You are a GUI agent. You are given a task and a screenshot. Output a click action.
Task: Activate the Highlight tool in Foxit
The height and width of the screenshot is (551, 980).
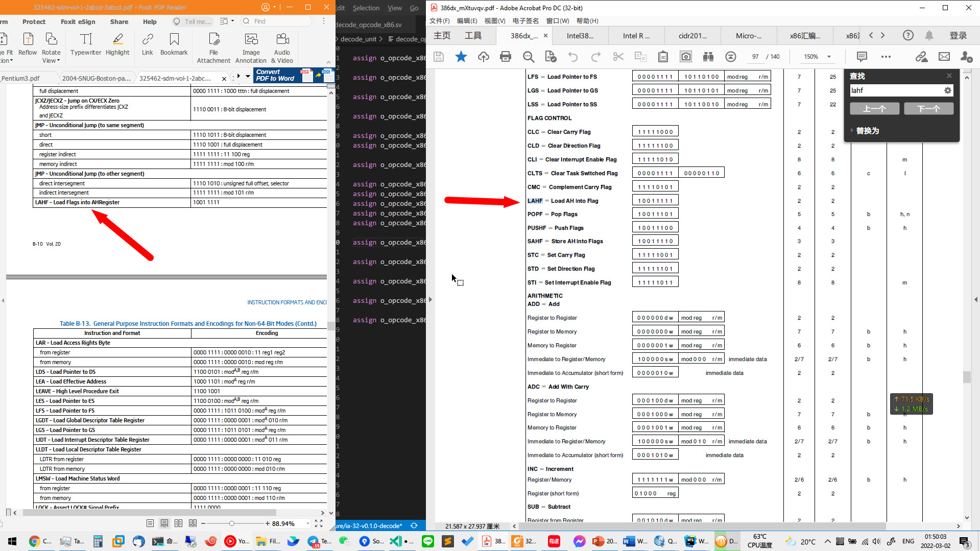point(117,44)
